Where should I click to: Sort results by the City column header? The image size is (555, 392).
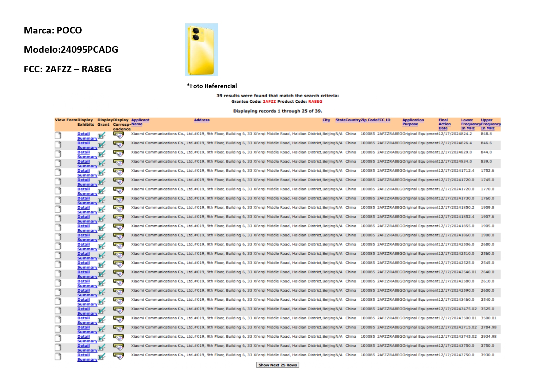[x=326, y=120]
